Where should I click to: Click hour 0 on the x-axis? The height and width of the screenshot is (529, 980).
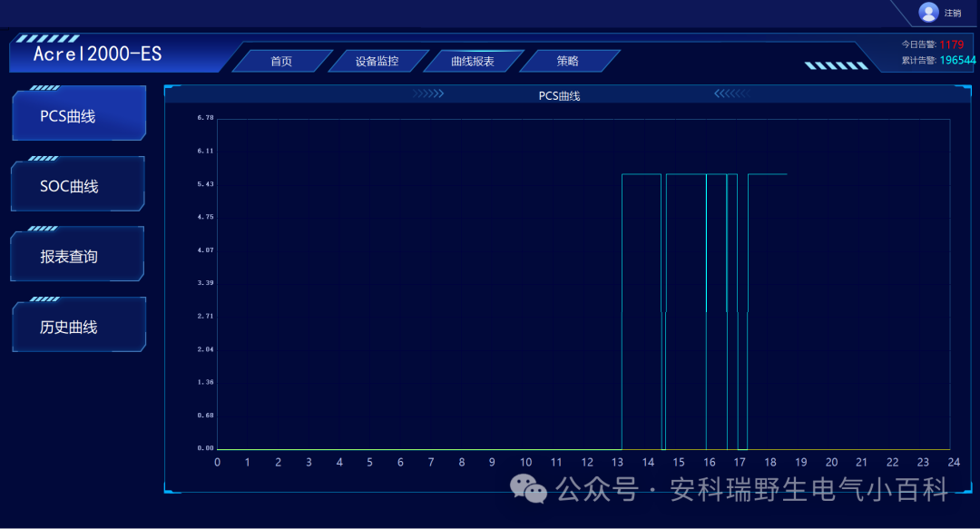(218, 462)
